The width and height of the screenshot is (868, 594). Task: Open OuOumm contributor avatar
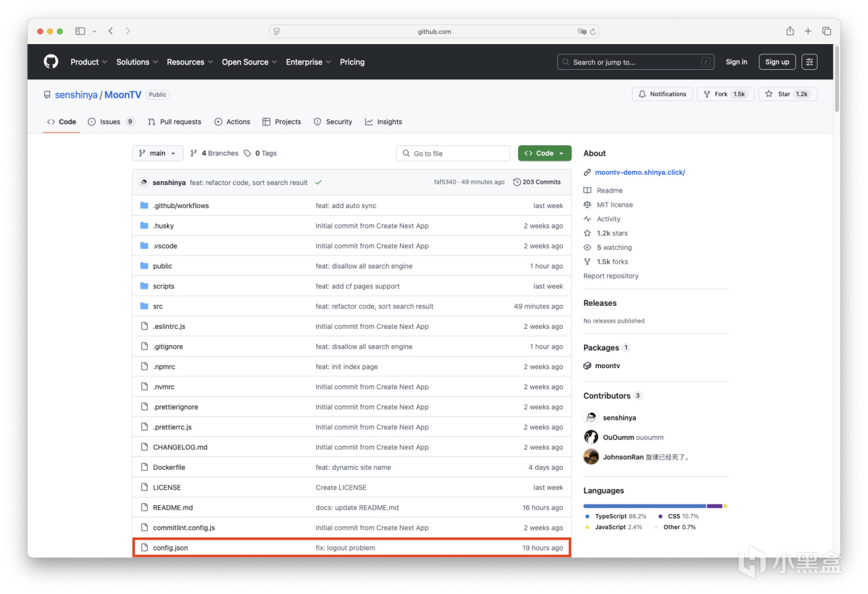click(x=591, y=437)
